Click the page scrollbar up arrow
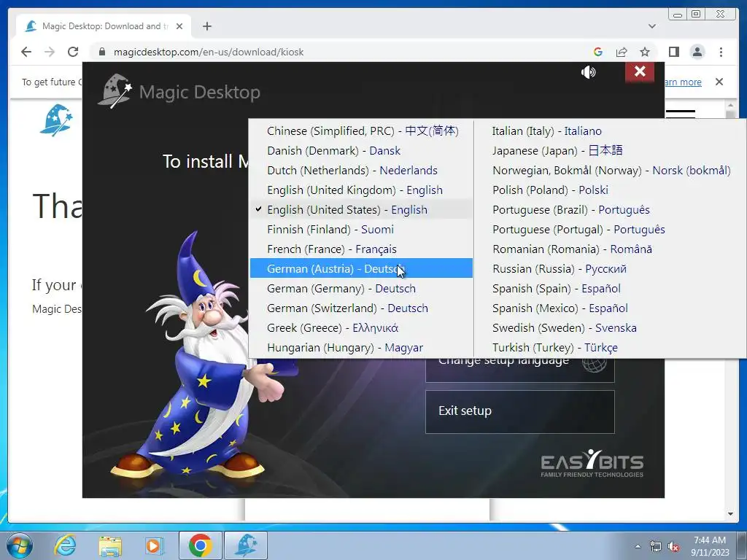747x560 pixels. point(730,104)
